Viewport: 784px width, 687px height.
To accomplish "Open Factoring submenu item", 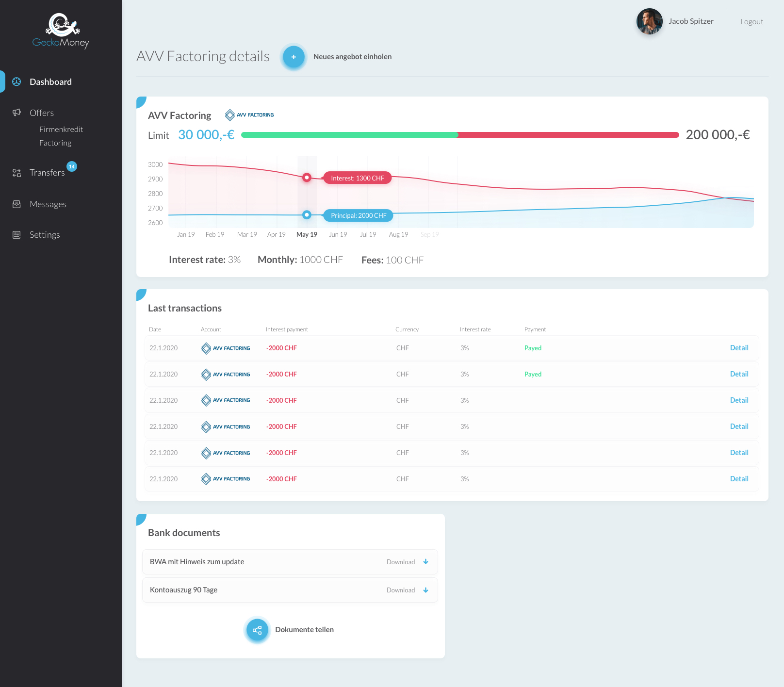I will coord(55,143).
